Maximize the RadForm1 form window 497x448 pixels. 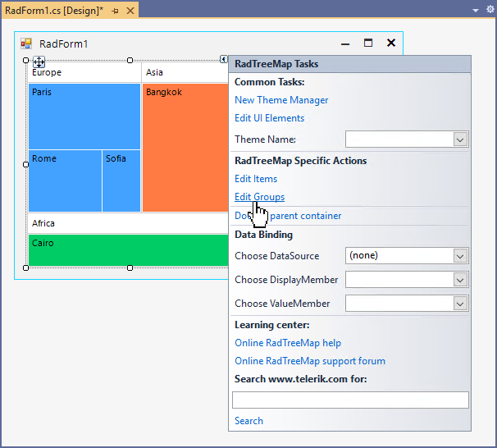(368, 43)
